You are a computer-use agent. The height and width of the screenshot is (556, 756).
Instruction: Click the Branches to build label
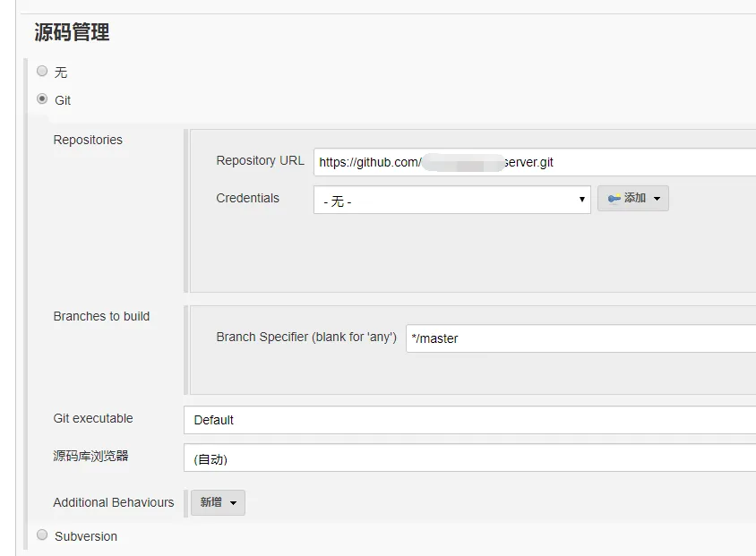point(101,316)
